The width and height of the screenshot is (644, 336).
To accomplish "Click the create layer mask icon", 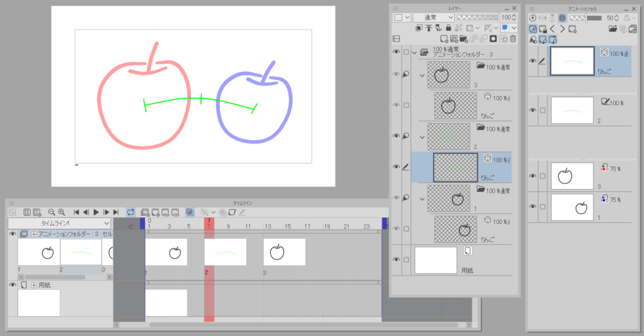I will tap(493, 39).
